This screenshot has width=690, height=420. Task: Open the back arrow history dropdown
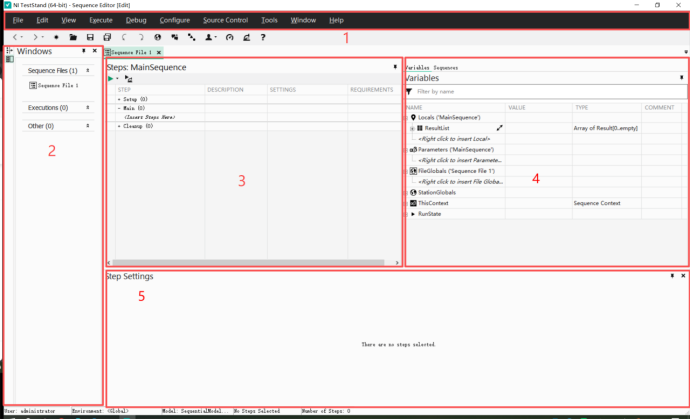tap(22, 37)
